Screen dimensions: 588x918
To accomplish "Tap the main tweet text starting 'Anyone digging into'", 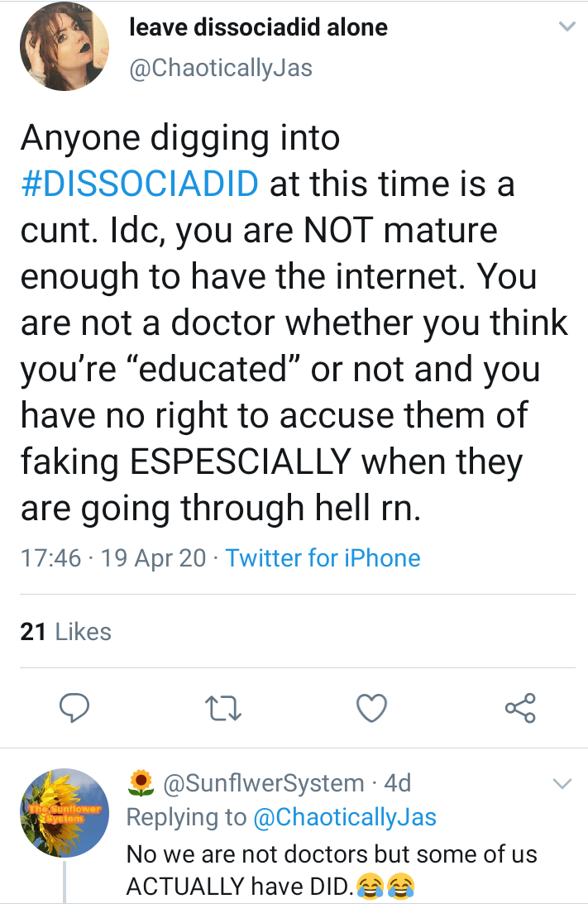I will [x=294, y=323].
